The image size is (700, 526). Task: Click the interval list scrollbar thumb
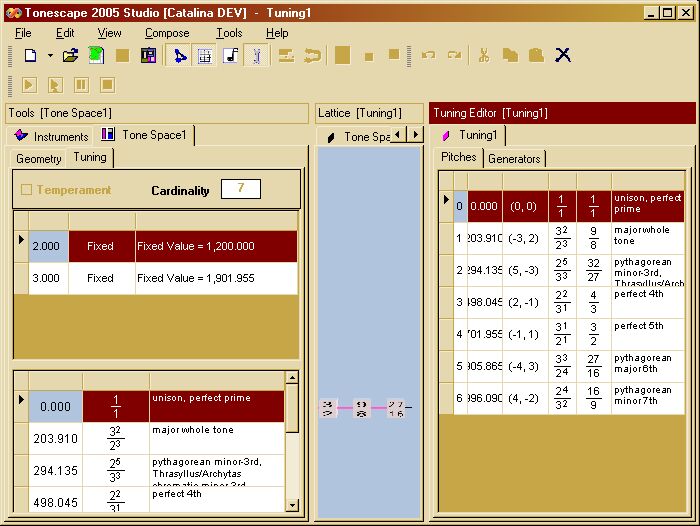coord(292,408)
